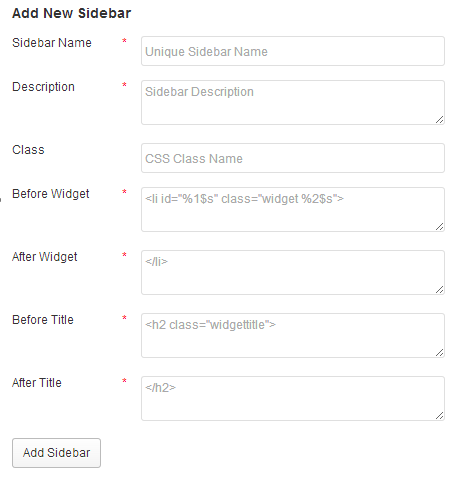Image resolution: width=464 pixels, height=479 pixels.
Task: Click the Class field label
Action: tap(28, 150)
